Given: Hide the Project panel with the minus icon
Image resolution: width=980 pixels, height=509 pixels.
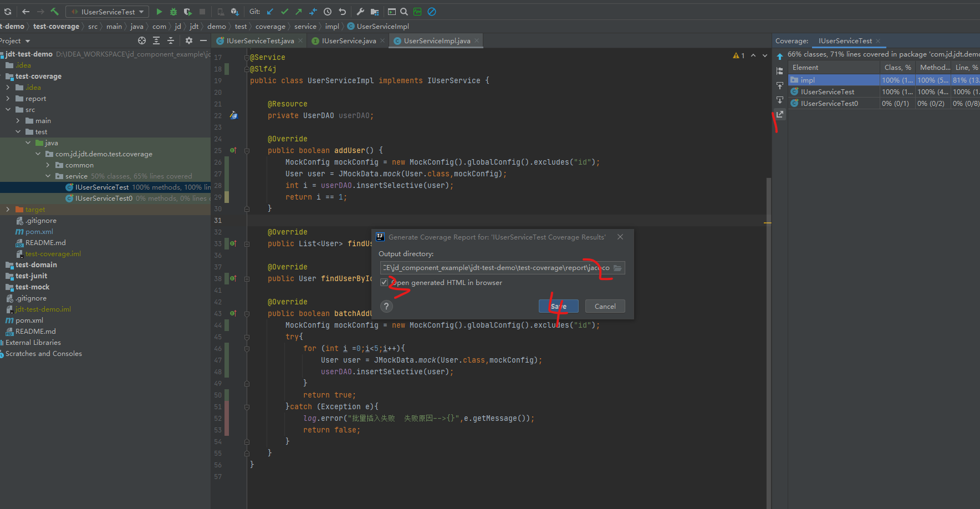Looking at the screenshot, I should [203, 40].
